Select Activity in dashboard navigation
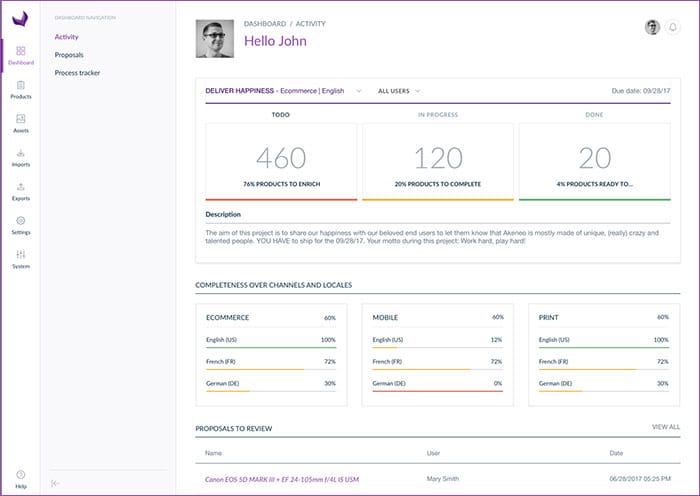 pyautogui.click(x=67, y=37)
